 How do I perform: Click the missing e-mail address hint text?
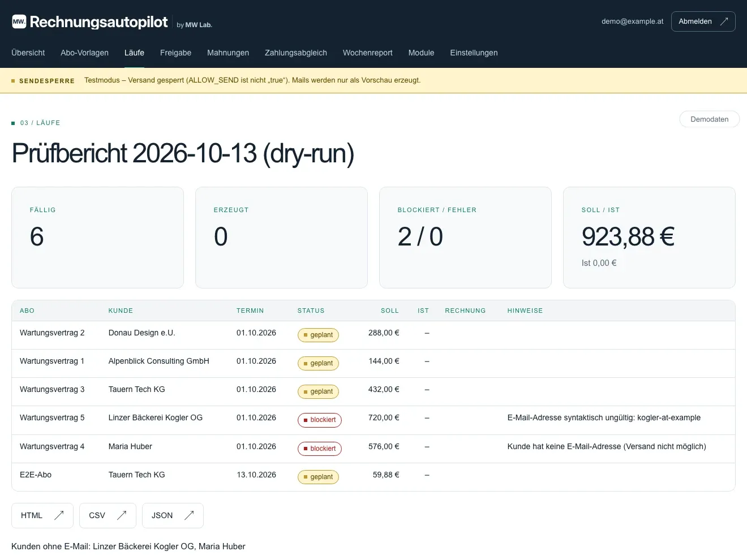pyautogui.click(x=607, y=446)
